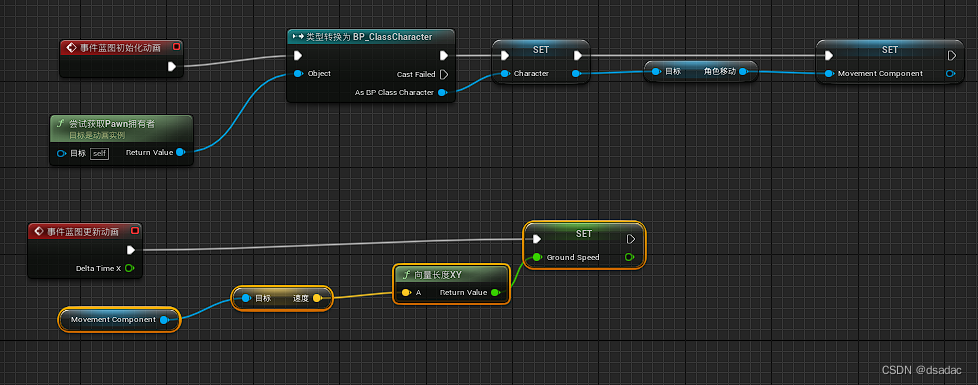The height and width of the screenshot is (385, 978).
Task: Click Return Value pin of 向量长度XY
Action: [x=495, y=292]
